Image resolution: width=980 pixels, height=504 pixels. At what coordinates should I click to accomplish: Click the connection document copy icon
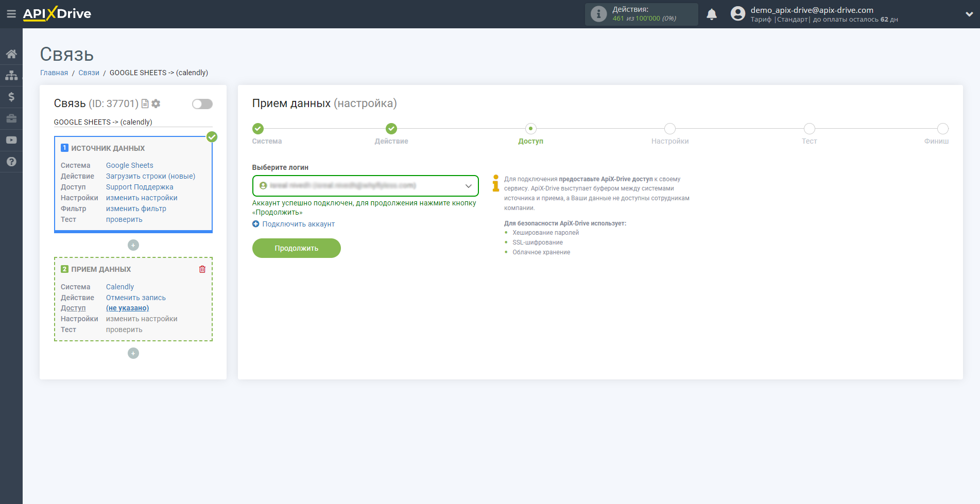[x=145, y=103]
